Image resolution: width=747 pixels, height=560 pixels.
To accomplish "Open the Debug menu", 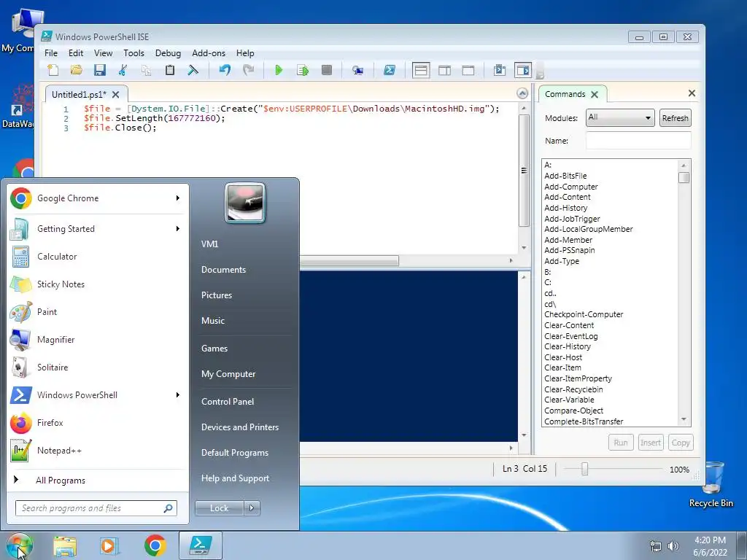I will pos(168,52).
